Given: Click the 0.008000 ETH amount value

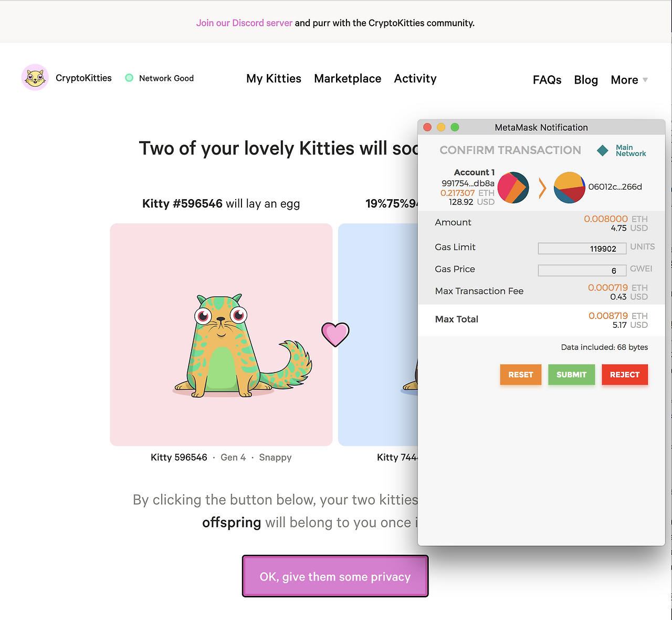Looking at the screenshot, I should [616, 219].
